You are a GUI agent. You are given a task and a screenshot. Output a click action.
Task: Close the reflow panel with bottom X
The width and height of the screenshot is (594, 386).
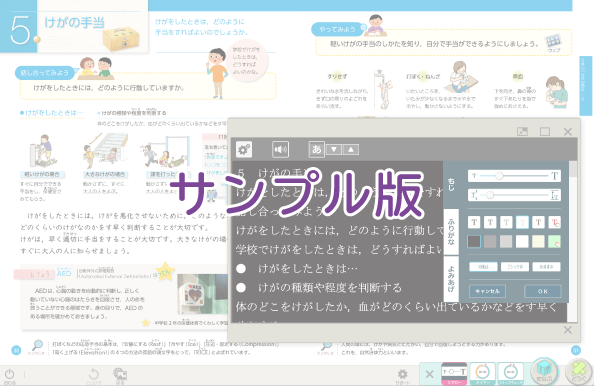(567, 330)
